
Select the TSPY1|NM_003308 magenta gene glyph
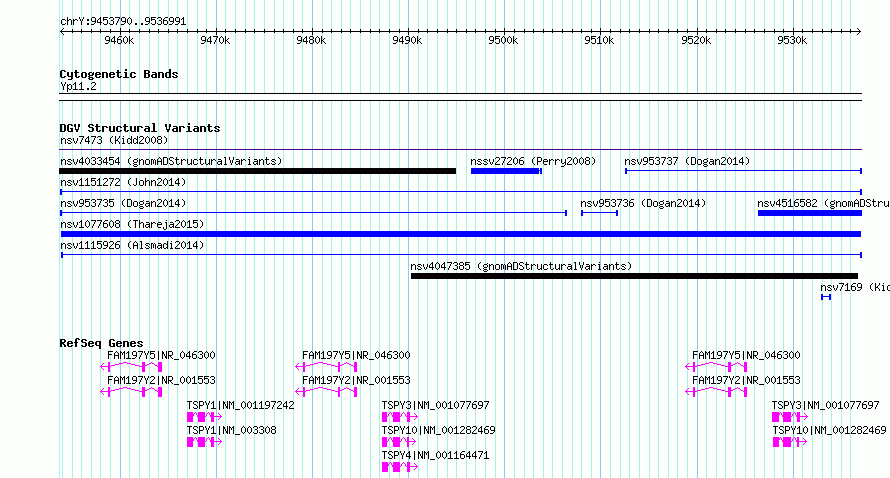pyautogui.click(x=204, y=442)
